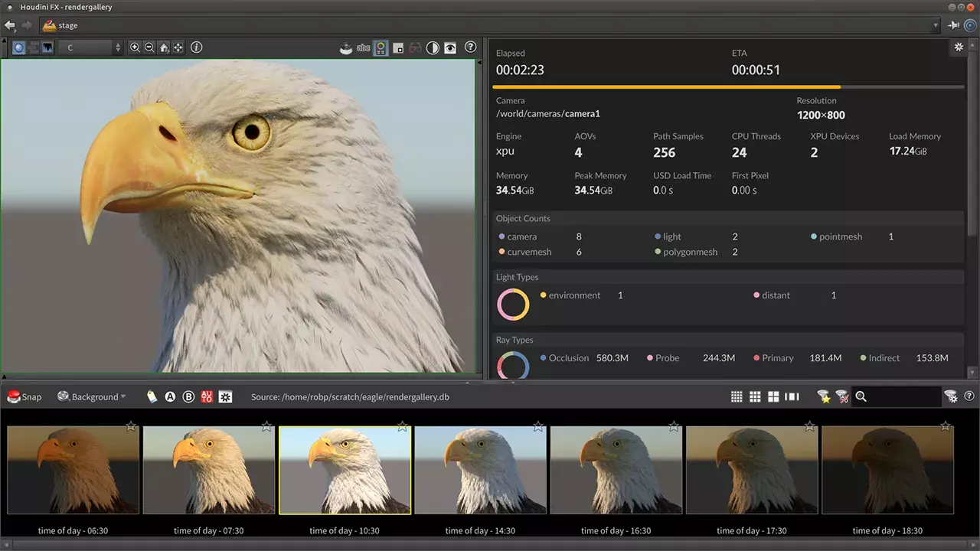Click the zoom in magnifier icon

[135, 47]
